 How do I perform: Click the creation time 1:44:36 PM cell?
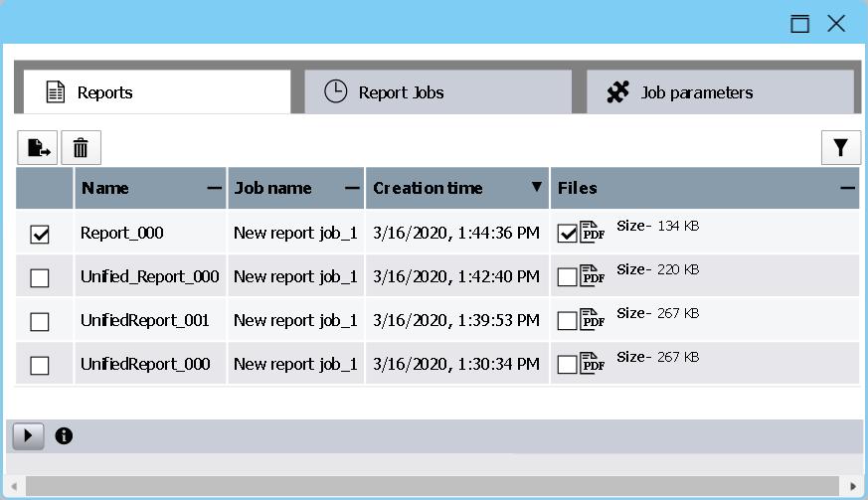pos(457,233)
